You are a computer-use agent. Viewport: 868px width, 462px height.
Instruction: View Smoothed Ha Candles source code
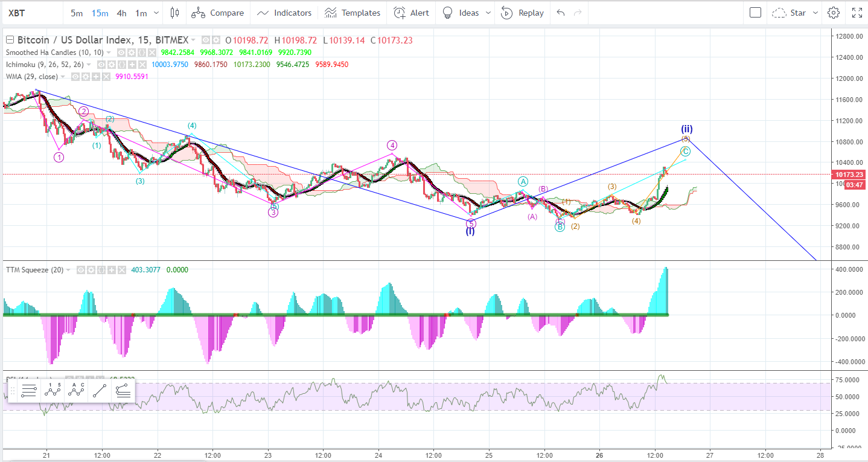tap(141, 53)
